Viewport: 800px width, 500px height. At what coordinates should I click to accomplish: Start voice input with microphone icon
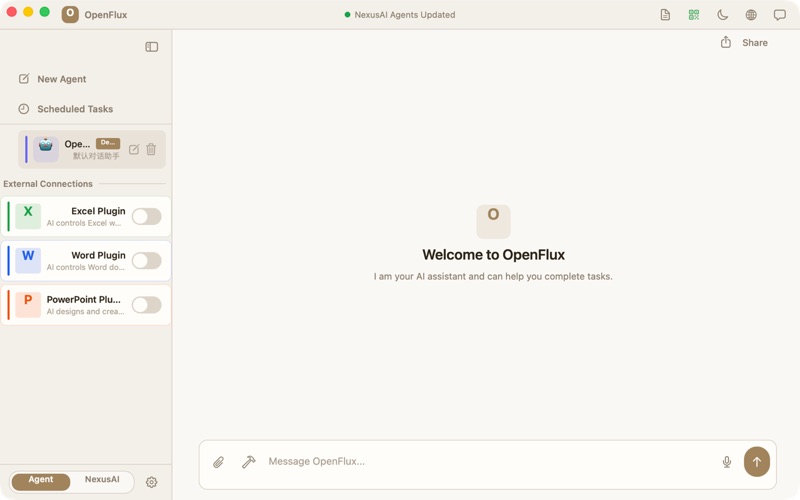(727, 462)
